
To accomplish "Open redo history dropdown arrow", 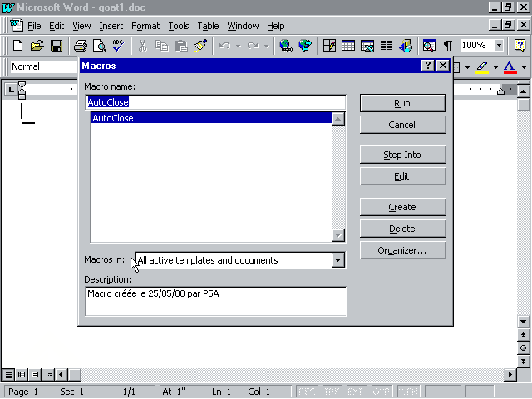I will 267,46.
